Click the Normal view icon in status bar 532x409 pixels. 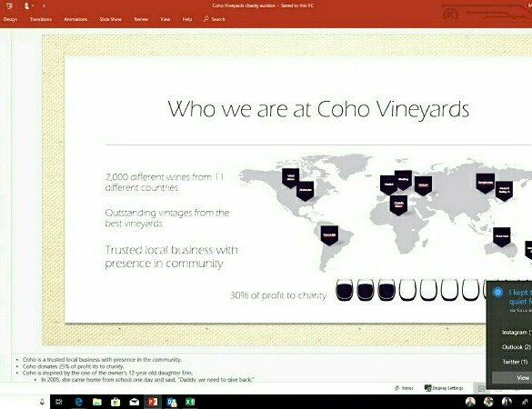[x=481, y=388]
